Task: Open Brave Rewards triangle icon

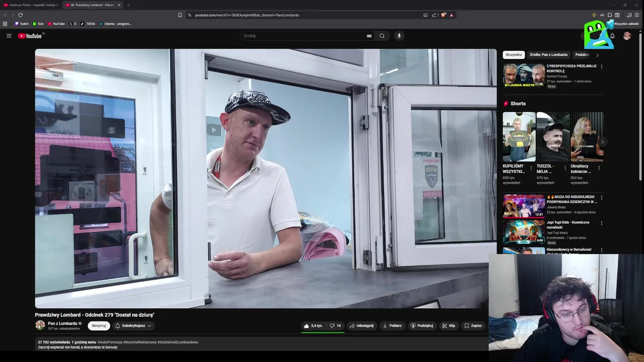Action: 451,15
